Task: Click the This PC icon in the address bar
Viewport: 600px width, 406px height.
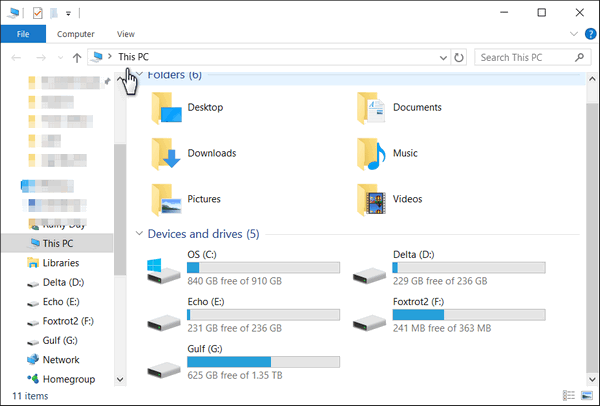Action: (x=96, y=57)
